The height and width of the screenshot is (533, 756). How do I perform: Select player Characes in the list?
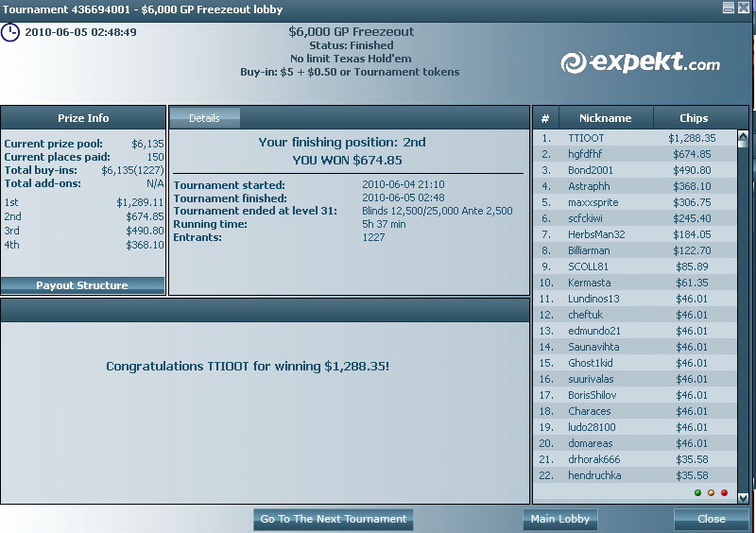(635, 411)
